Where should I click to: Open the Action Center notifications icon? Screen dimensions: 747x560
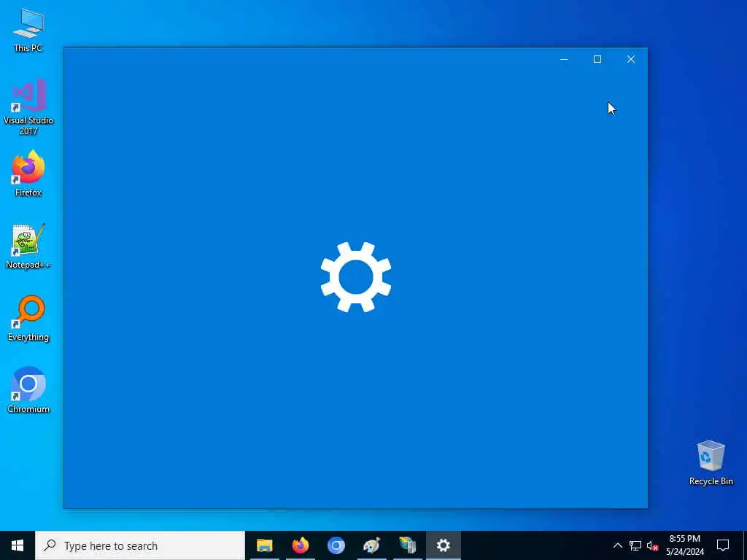(723, 545)
